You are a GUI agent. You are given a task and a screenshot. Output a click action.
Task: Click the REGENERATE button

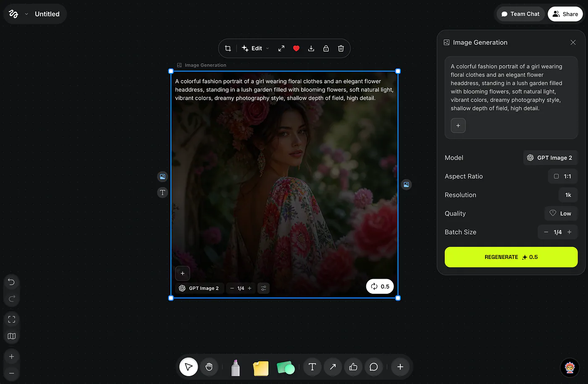point(511,257)
